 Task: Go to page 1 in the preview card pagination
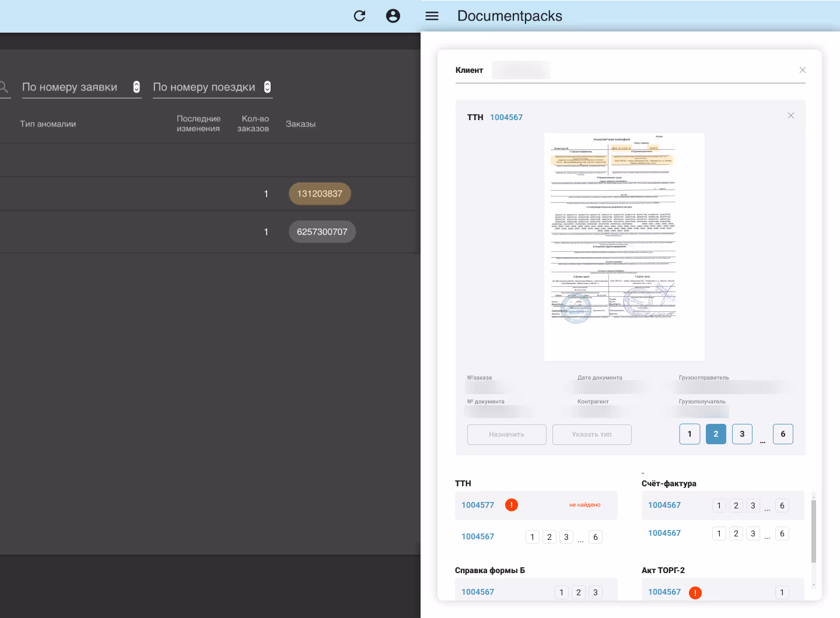tap(689, 434)
